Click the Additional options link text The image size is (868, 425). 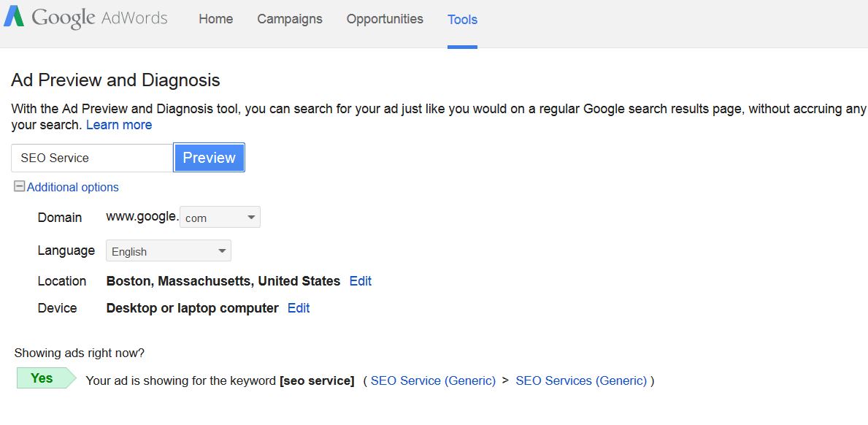(x=72, y=187)
